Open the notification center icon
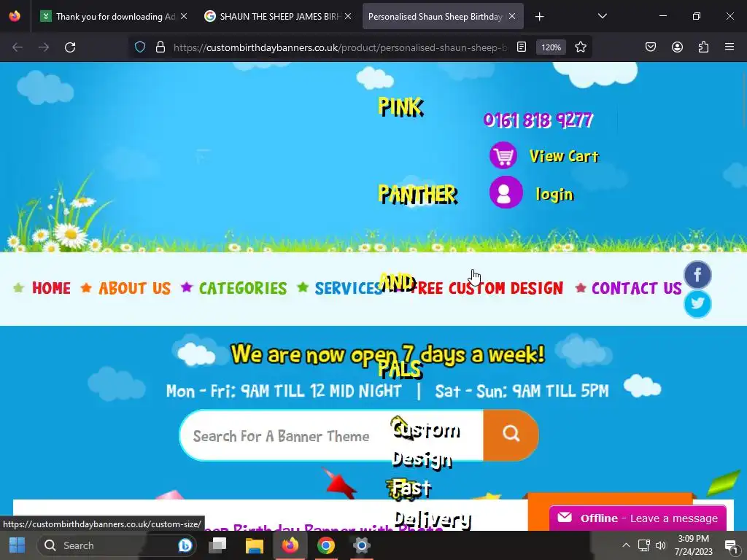The height and width of the screenshot is (560, 747). click(731, 545)
